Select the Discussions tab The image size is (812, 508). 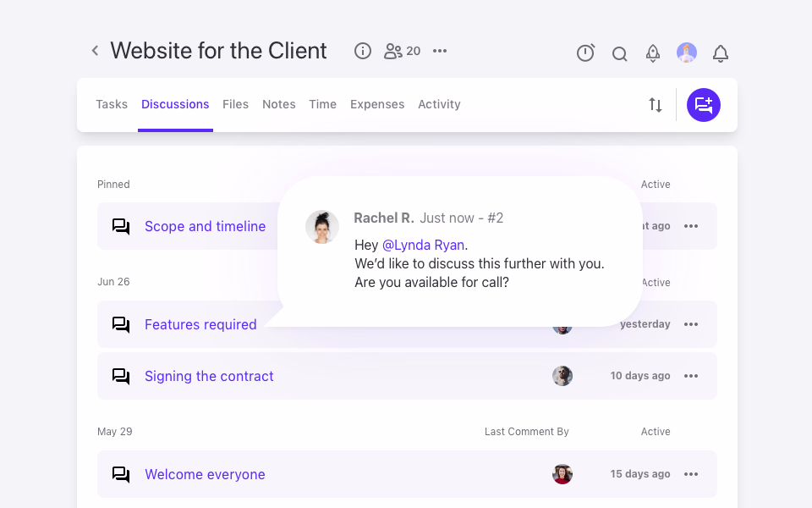(x=175, y=104)
